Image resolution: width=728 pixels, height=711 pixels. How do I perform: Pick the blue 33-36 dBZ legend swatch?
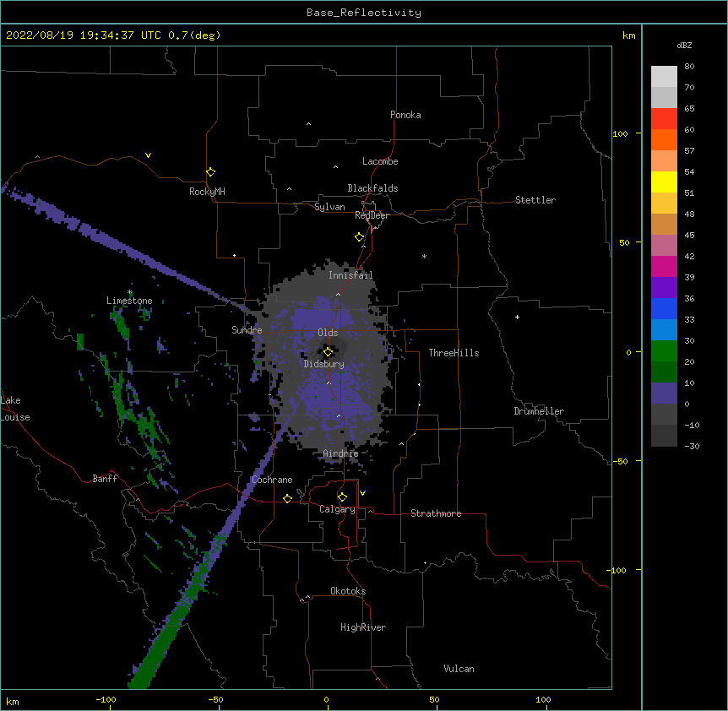pyautogui.click(x=664, y=308)
